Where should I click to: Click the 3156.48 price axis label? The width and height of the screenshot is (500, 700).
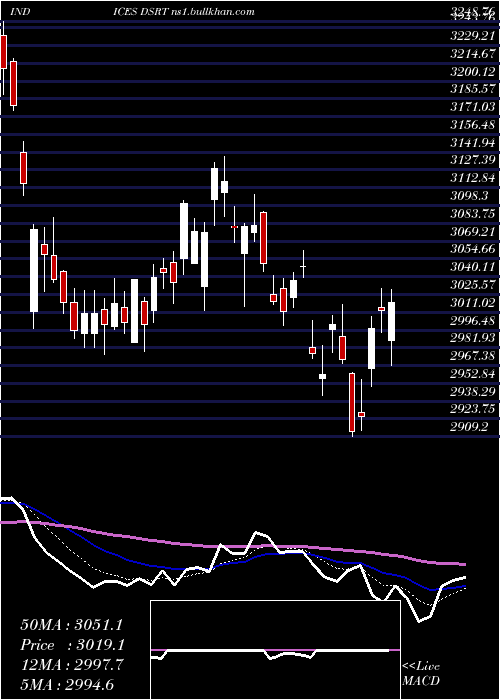[473, 125]
